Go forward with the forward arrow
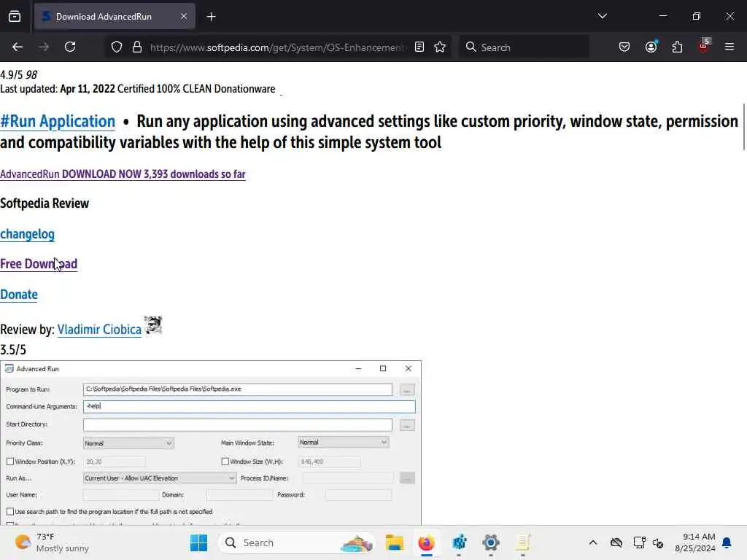The height and width of the screenshot is (560, 747). 44,47
